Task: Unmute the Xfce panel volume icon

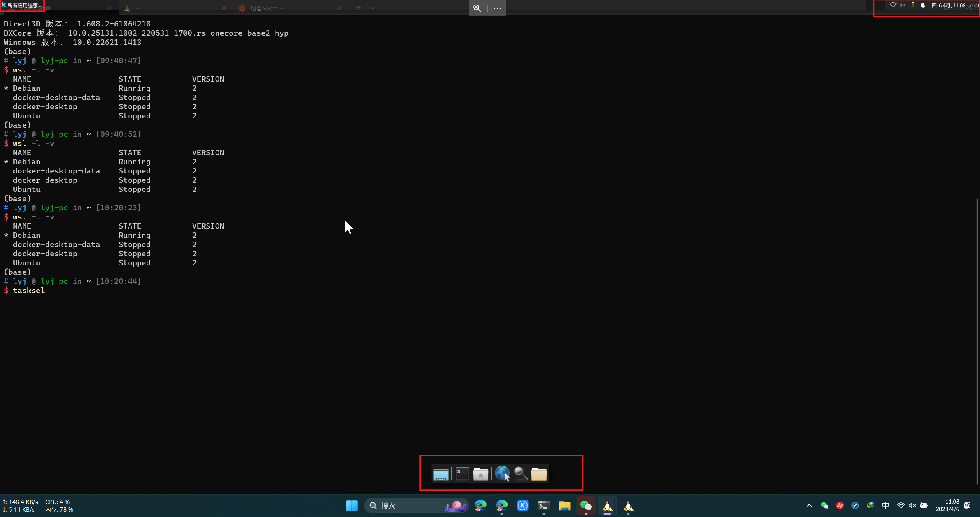Action: click(903, 5)
